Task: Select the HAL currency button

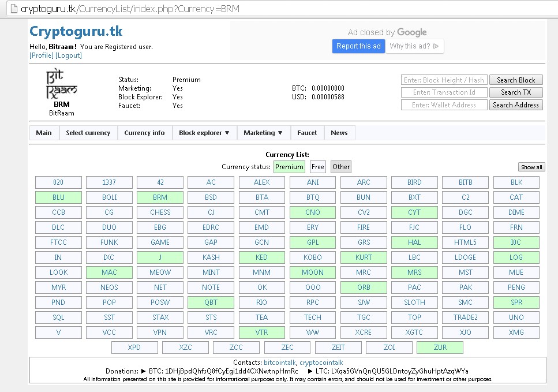Action: [x=414, y=242]
